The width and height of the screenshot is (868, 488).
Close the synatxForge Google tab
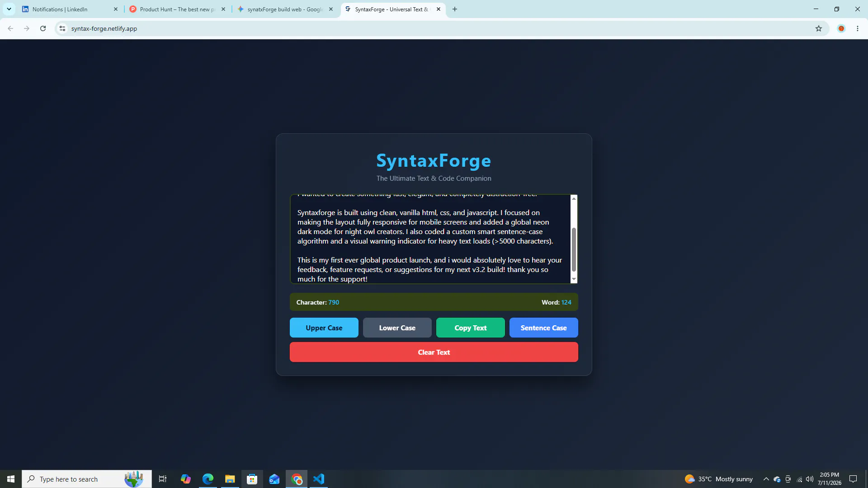pyautogui.click(x=331, y=9)
